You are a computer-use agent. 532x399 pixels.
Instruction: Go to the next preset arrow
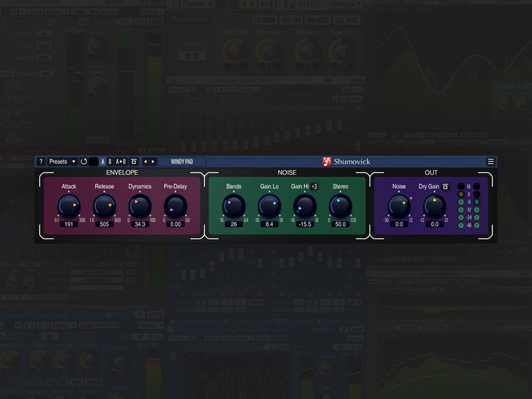coord(153,162)
